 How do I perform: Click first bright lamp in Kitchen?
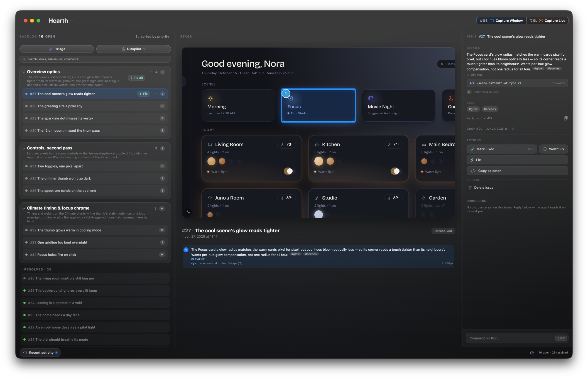[x=318, y=161]
